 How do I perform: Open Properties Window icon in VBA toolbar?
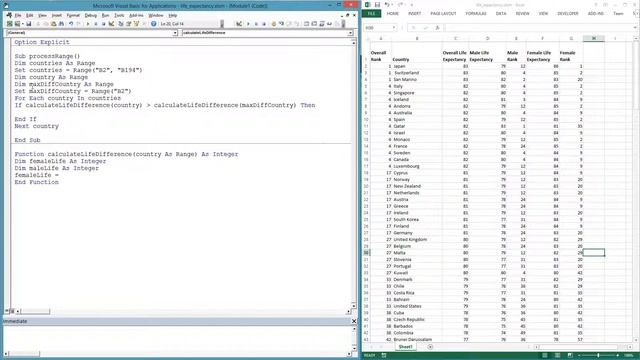point(129,24)
